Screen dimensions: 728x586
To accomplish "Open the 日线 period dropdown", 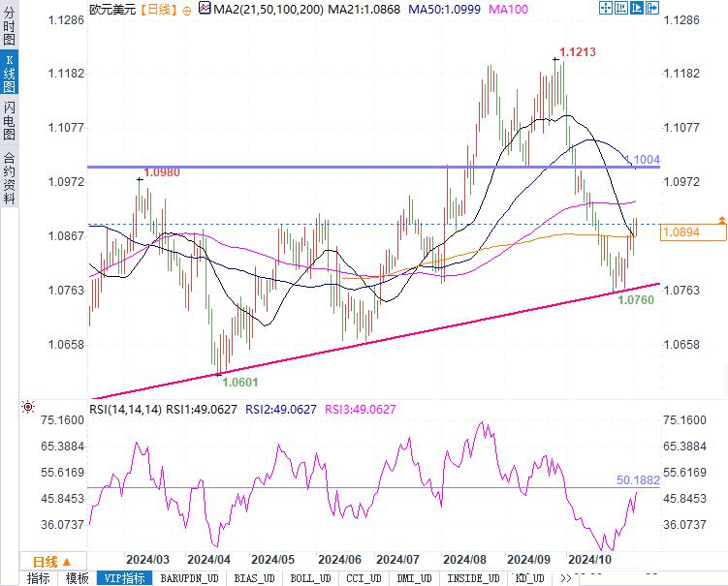I will [x=52, y=563].
